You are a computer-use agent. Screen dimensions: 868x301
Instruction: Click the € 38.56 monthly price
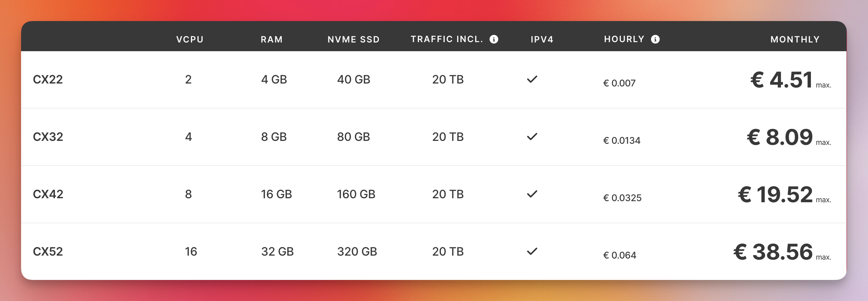[773, 252]
